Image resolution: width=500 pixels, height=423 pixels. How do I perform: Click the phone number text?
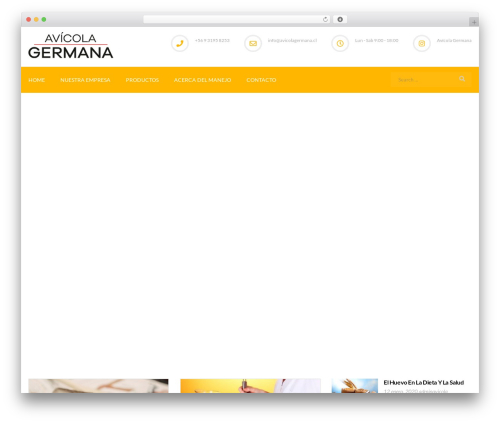point(212,40)
